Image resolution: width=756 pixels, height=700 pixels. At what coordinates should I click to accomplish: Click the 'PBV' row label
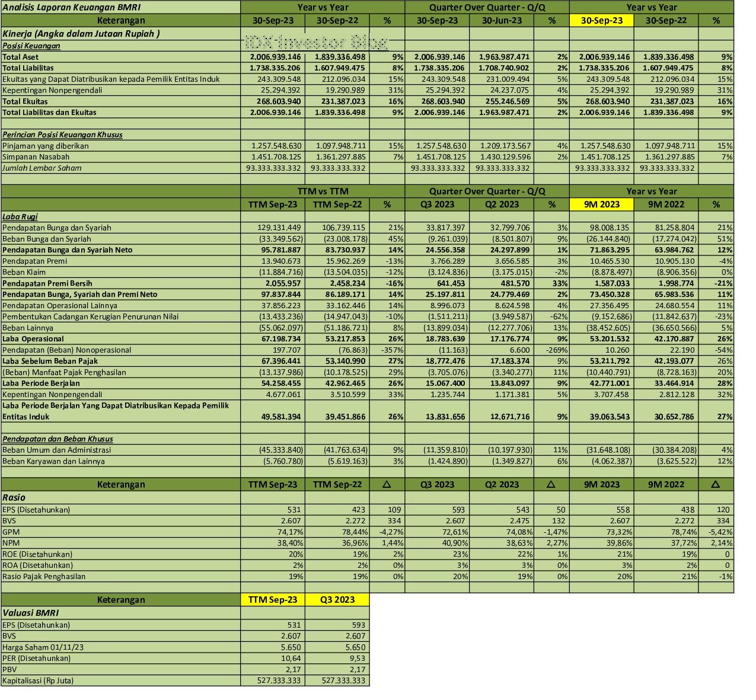(x=9, y=669)
